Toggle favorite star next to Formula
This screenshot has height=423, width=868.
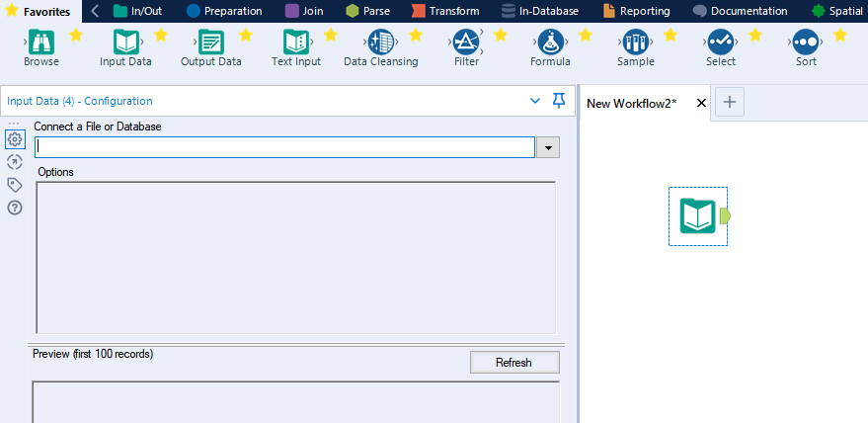click(586, 35)
